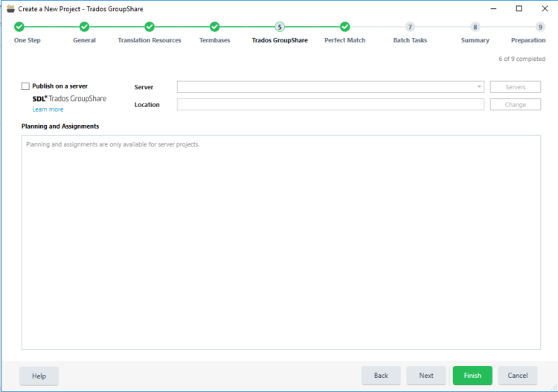This screenshot has height=392, width=558.
Task: Select the Trados GroupShare step 5 circle
Action: (x=280, y=27)
